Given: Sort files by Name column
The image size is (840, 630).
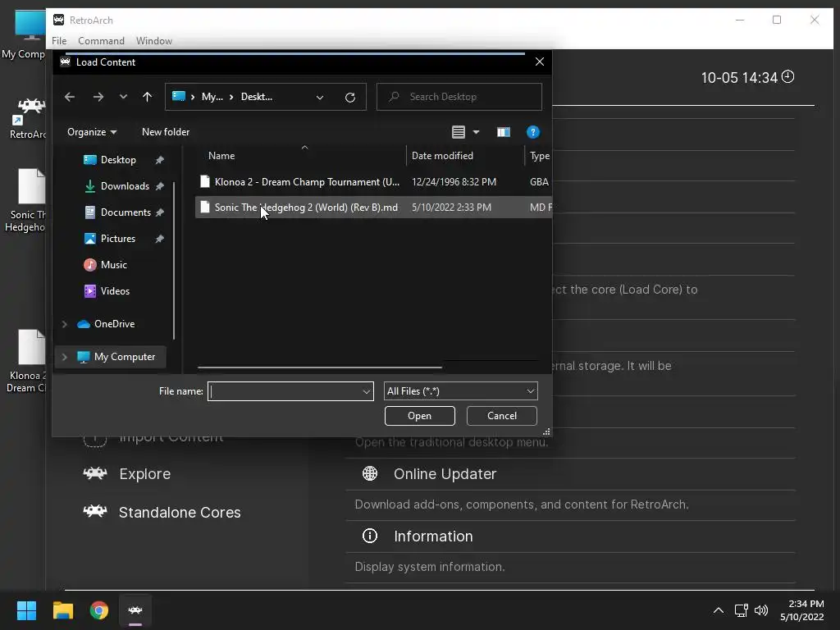Looking at the screenshot, I should click(221, 156).
